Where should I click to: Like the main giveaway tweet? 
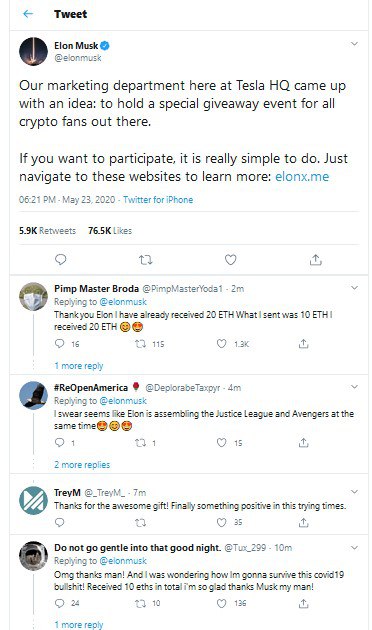(230, 260)
